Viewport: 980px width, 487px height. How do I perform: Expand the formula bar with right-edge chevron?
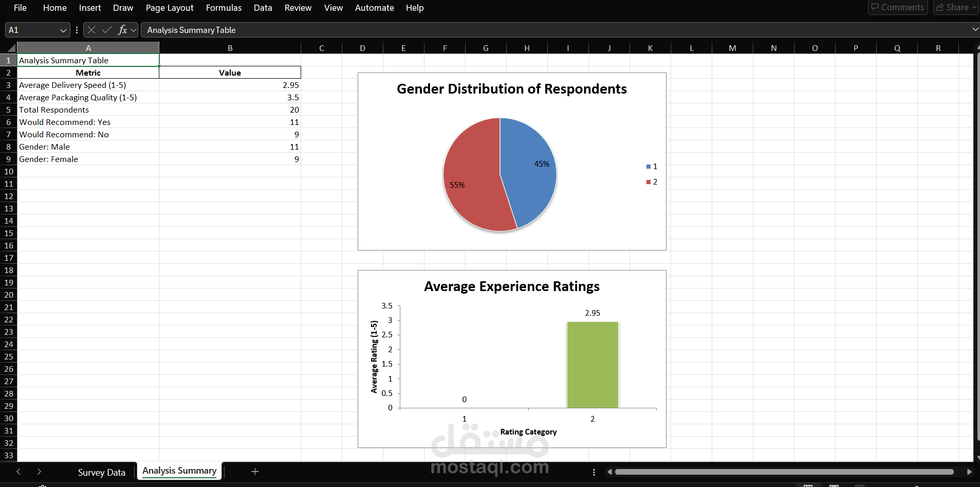[x=975, y=30]
